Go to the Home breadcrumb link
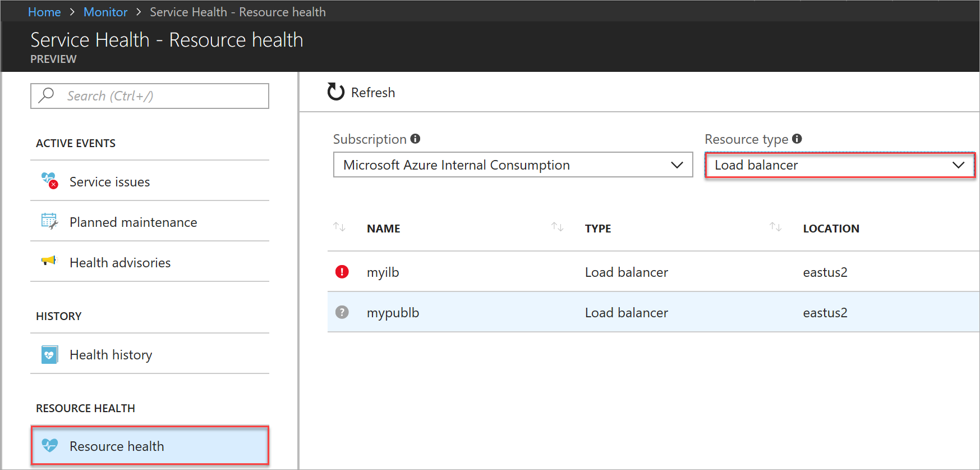Screen dimensions: 980x470 click(44, 12)
